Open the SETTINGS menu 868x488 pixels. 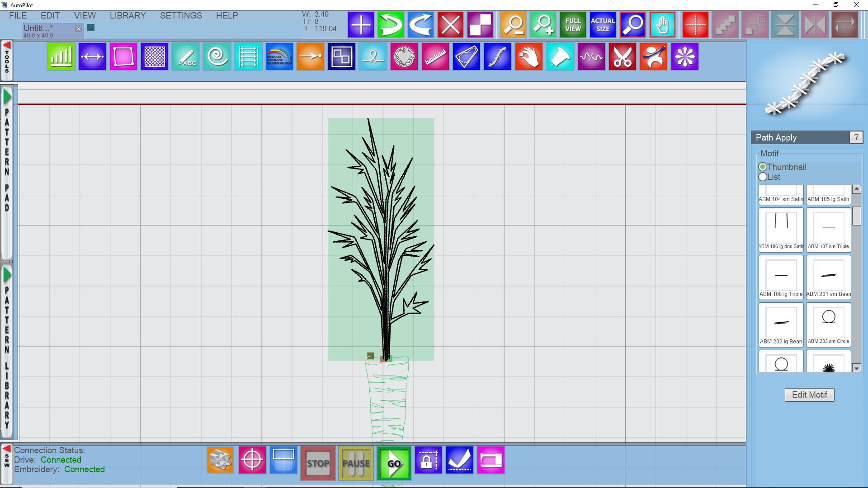coord(181,15)
